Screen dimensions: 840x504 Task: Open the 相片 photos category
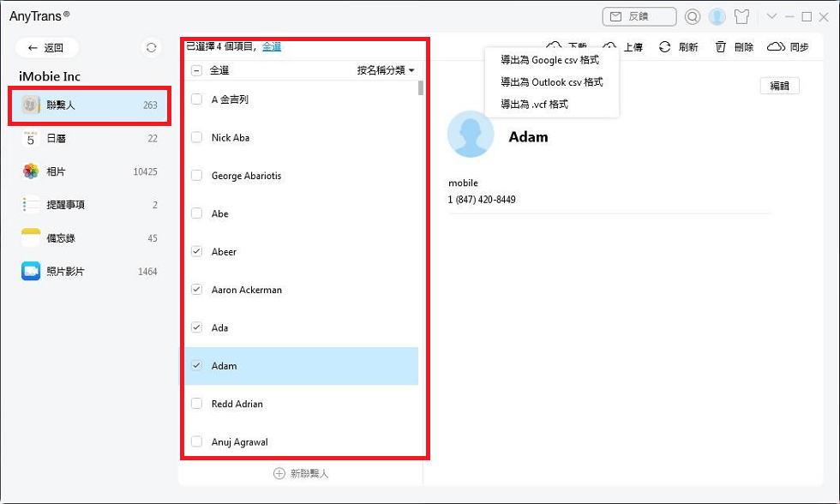click(89, 171)
